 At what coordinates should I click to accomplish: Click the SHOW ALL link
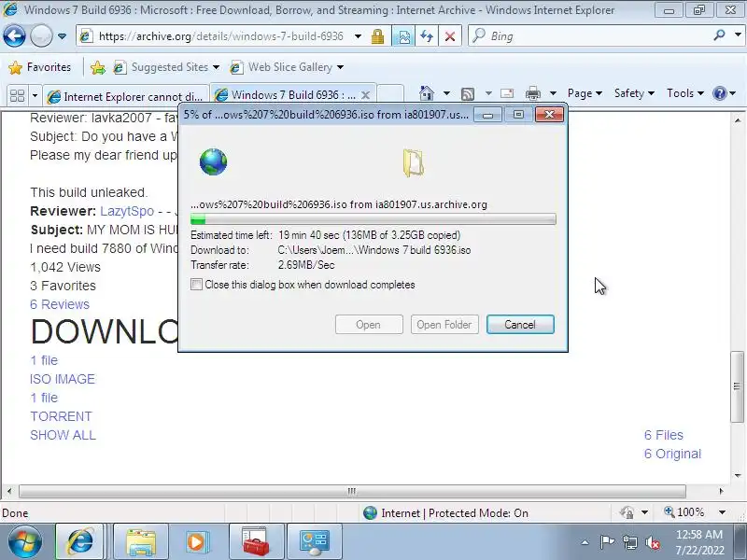point(63,435)
